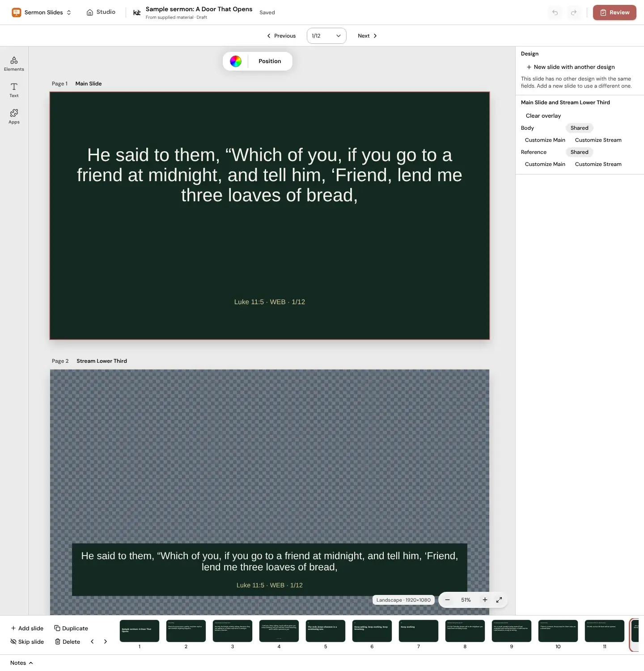Click Customize Main under Body
Image resolution: width=644 pixels, height=671 pixels.
tap(545, 140)
